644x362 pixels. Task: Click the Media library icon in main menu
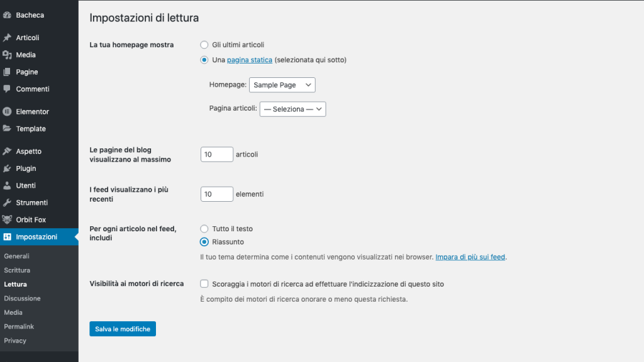[7, 55]
